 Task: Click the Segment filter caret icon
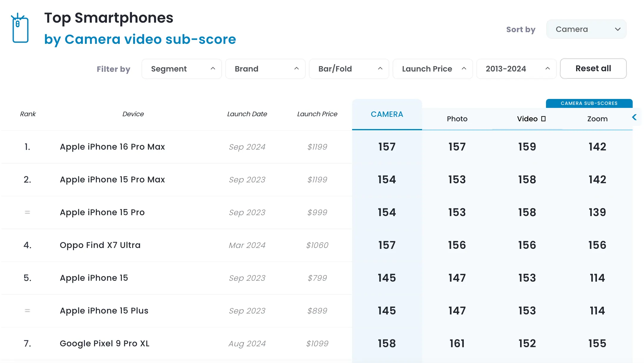(213, 69)
